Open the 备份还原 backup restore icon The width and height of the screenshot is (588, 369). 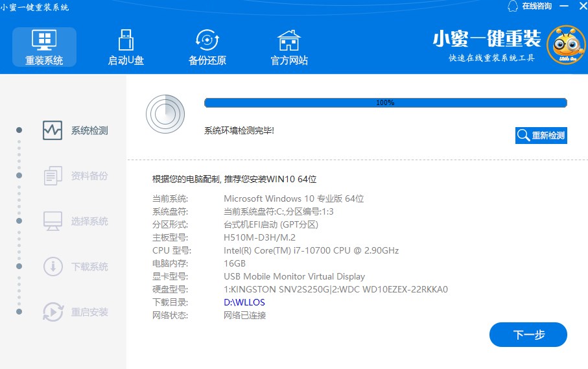click(x=207, y=40)
